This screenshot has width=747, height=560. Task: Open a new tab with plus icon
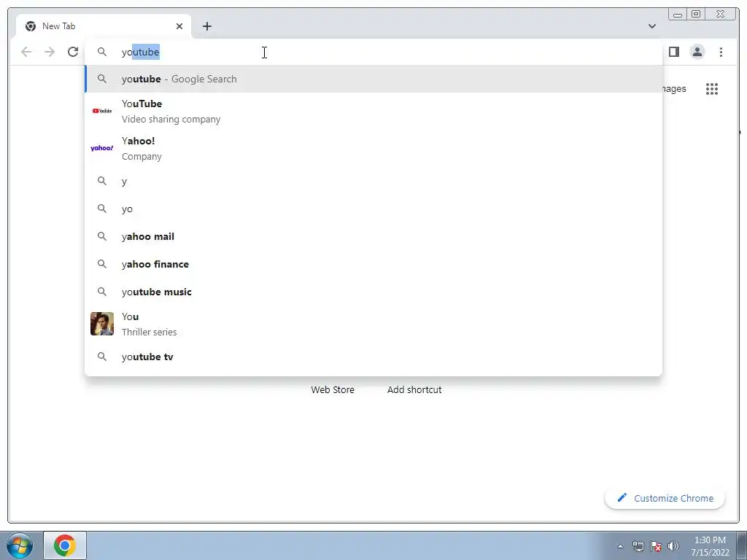206,26
